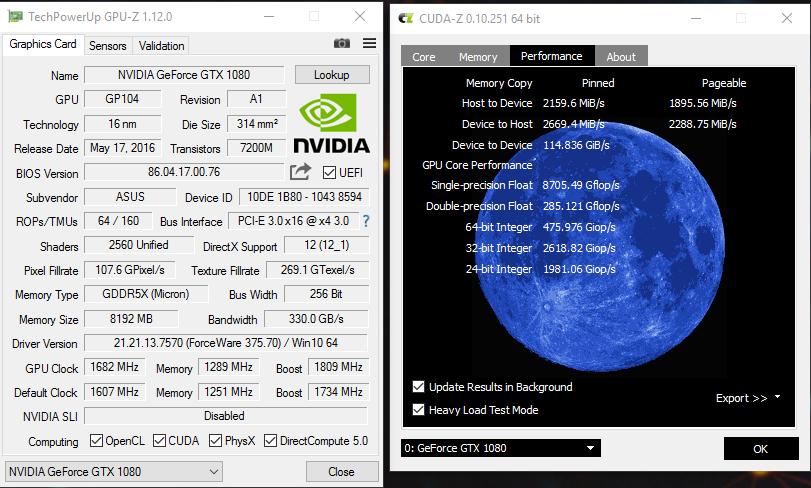811x488 pixels.
Task: Click the 32-bit Integer value 2618.82 Giop/s
Action: coord(579,248)
